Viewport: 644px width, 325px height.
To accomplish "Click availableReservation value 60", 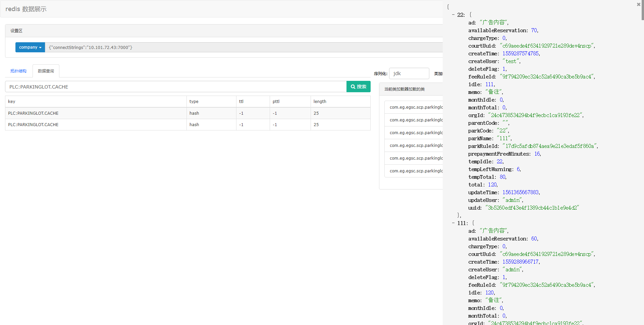I will tap(534, 239).
